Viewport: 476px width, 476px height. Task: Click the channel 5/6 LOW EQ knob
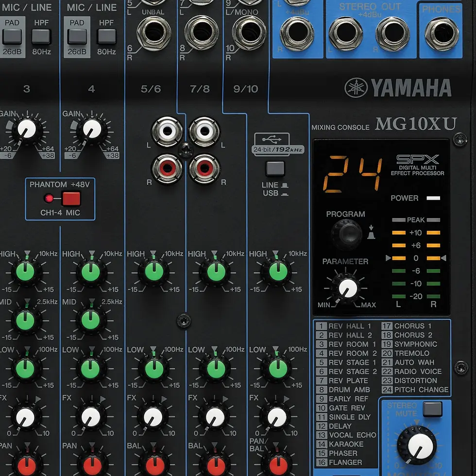point(154,368)
